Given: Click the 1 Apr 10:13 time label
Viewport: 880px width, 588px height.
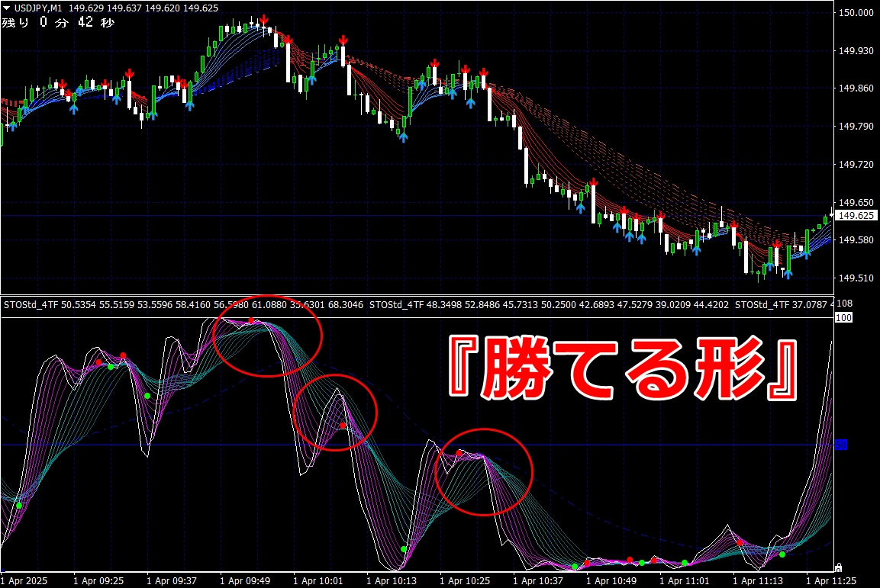Looking at the screenshot, I should (392, 580).
